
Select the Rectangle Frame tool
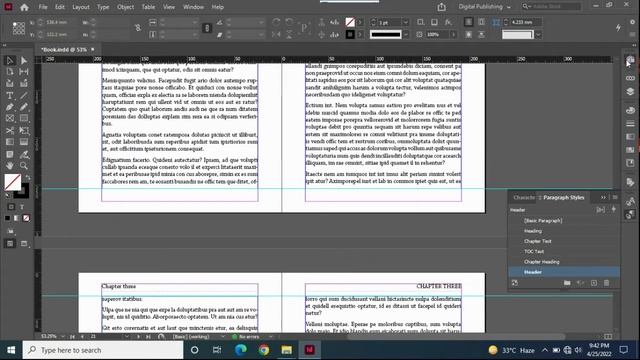click(x=10, y=118)
